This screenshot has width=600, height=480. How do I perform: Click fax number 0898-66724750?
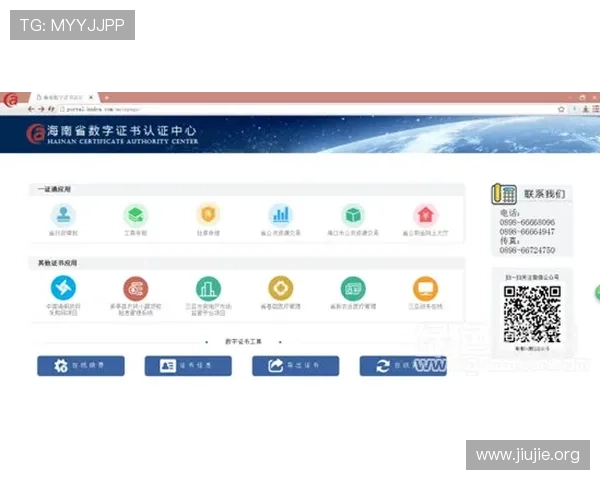pyautogui.click(x=527, y=250)
